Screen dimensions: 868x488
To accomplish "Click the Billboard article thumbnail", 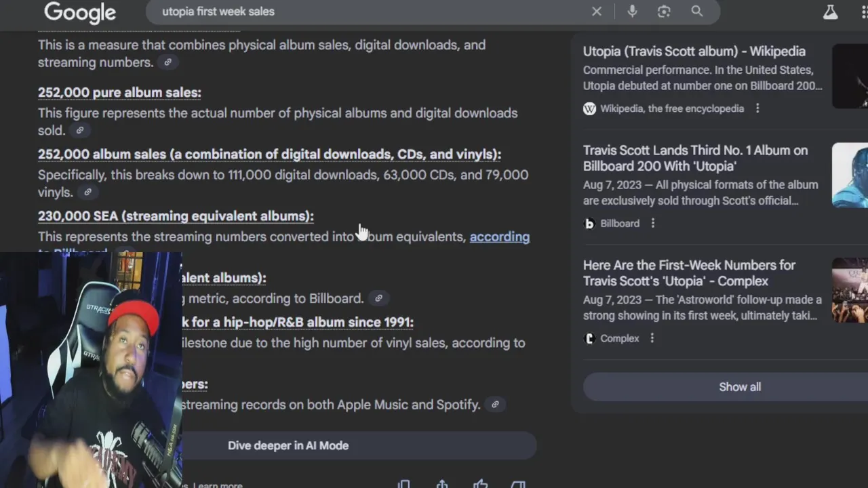I will tap(850, 175).
